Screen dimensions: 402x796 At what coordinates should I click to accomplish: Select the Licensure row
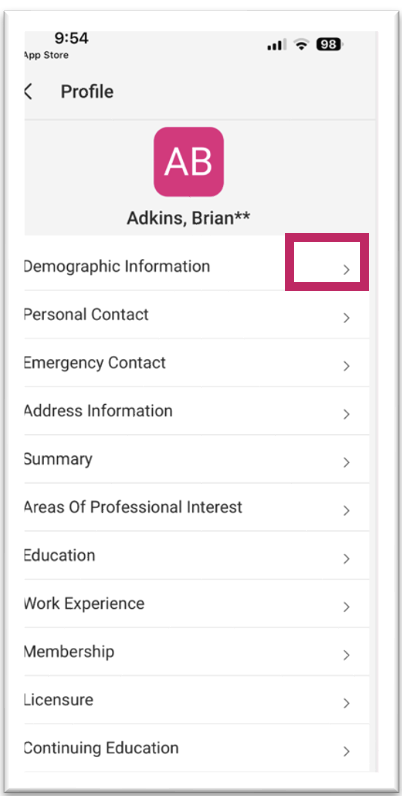coord(196,700)
